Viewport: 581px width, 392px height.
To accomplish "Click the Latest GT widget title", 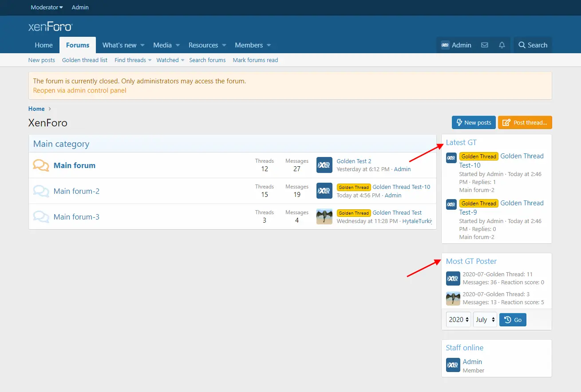I will point(461,143).
